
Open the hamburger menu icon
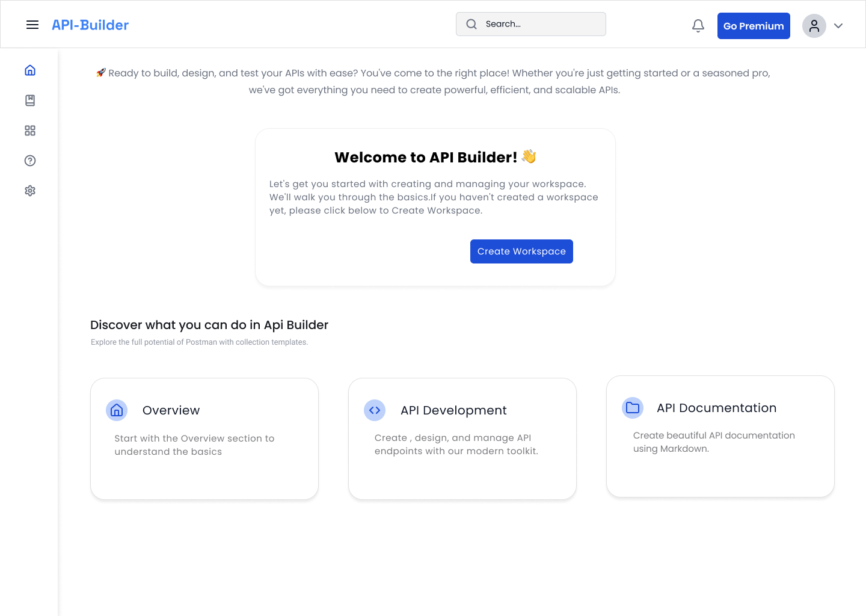click(x=32, y=25)
